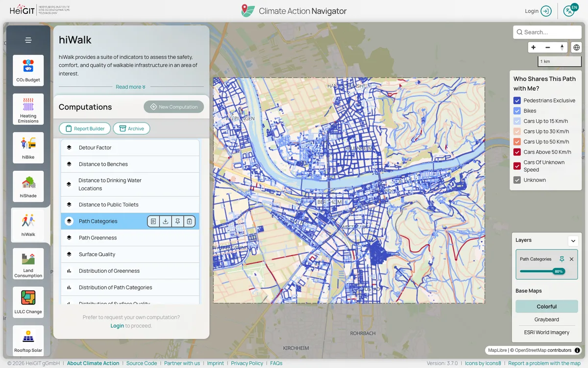Remove Path Categories layer with X
This screenshot has width=588, height=368.
point(571,259)
